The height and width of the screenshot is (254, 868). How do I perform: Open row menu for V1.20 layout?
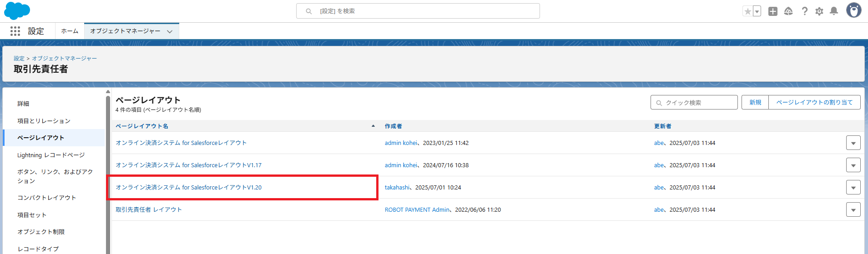click(x=853, y=187)
